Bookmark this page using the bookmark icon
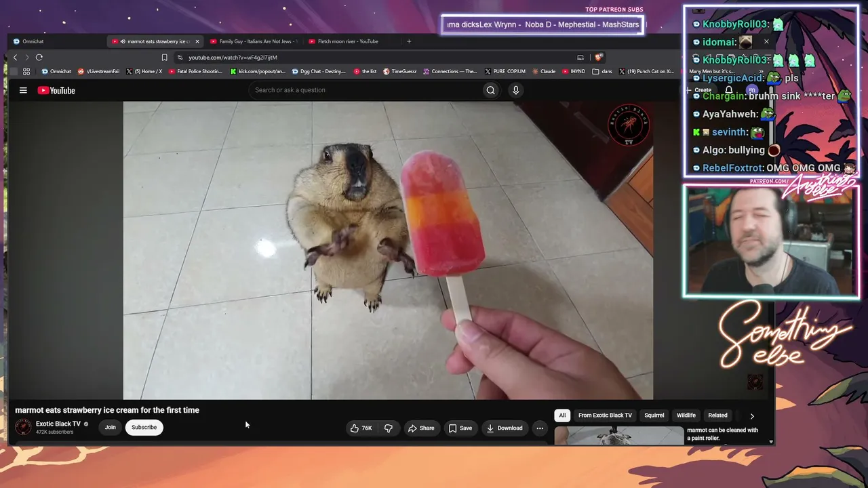Screen dimensions: 868x488 [164, 58]
